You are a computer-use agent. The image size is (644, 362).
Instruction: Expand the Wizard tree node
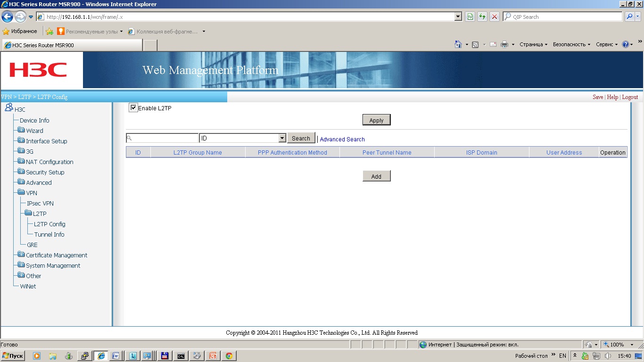(21, 130)
